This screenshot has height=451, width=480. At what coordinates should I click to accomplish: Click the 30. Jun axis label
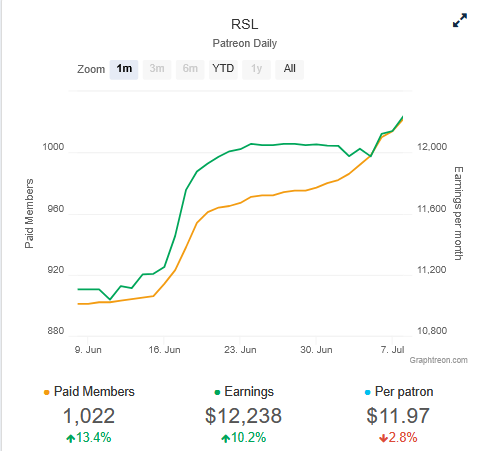[x=316, y=350]
